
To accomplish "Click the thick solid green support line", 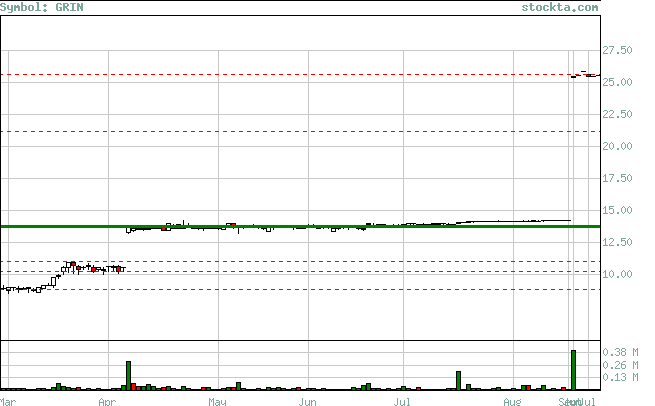I will (x=300, y=226).
